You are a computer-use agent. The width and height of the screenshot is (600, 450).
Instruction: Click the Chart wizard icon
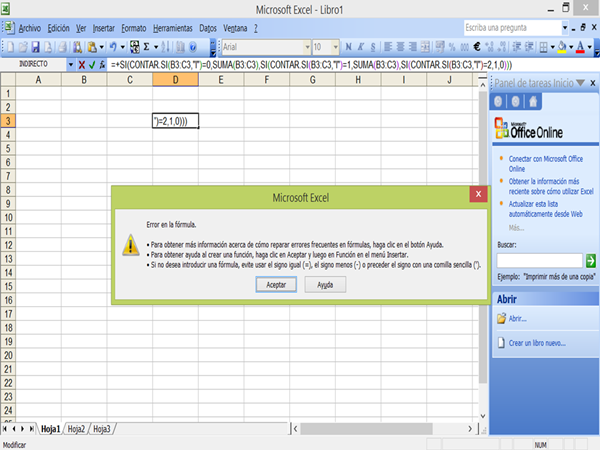click(x=180, y=47)
